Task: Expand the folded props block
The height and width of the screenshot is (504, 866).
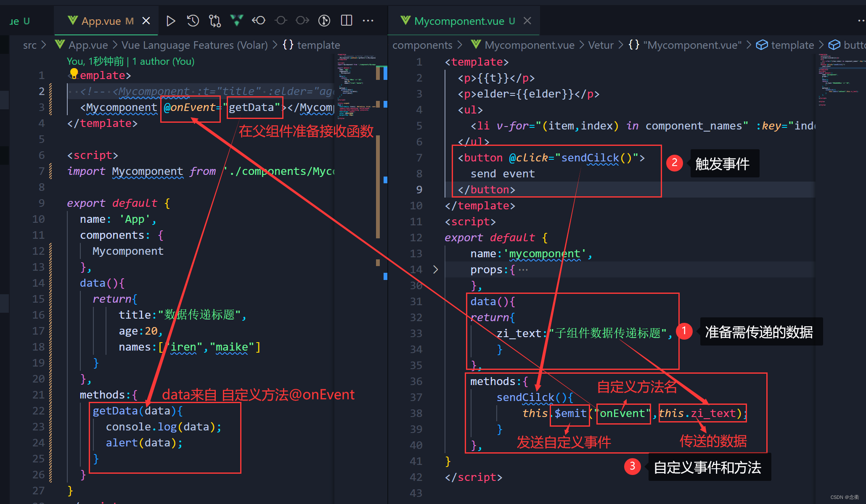Action: click(x=436, y=269)
